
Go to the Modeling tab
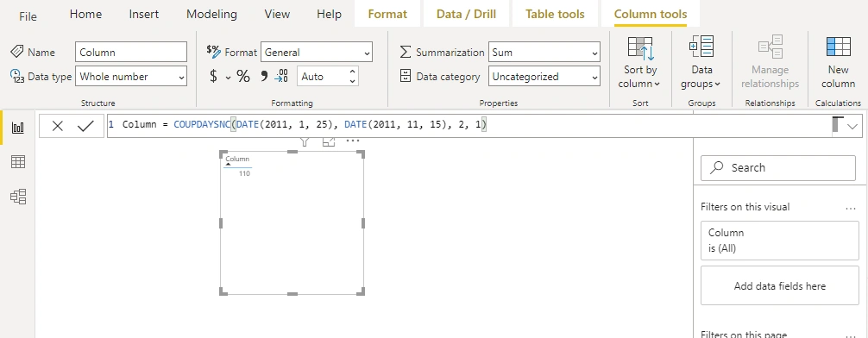(x=211, y=15)
